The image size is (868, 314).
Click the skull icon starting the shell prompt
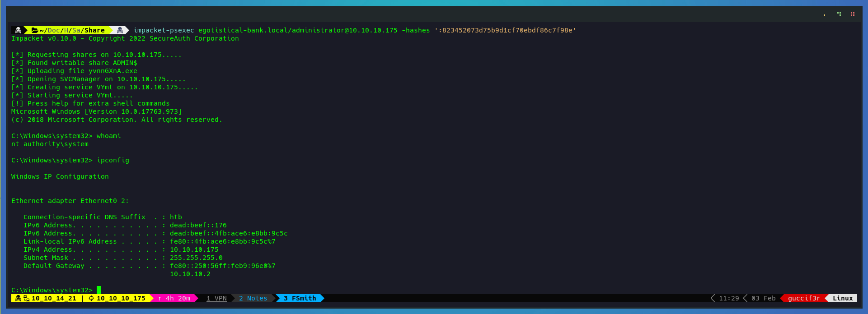[18, 30]
